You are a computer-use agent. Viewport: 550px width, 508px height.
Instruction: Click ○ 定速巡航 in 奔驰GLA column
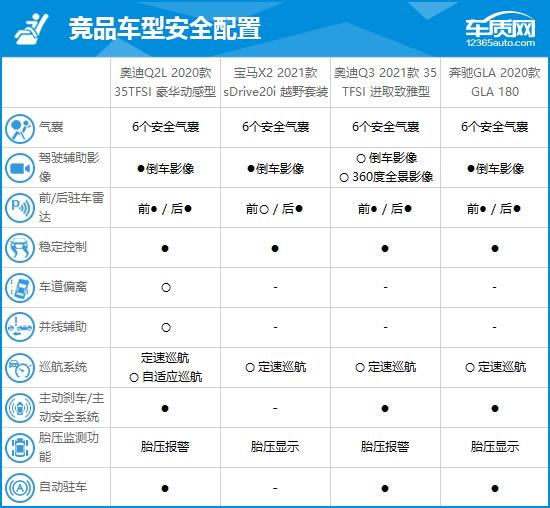click(496, 367)
